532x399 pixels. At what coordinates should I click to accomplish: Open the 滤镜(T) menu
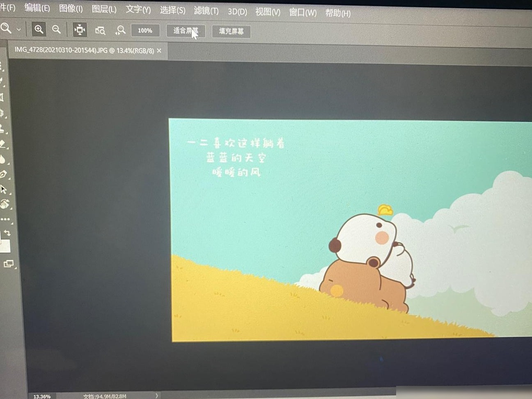[x=206, y=11]
